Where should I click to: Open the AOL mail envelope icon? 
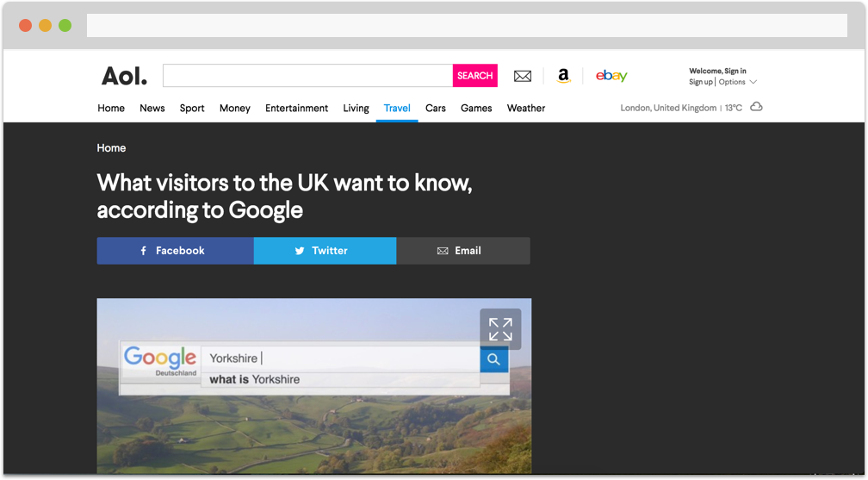coord(522,77)
